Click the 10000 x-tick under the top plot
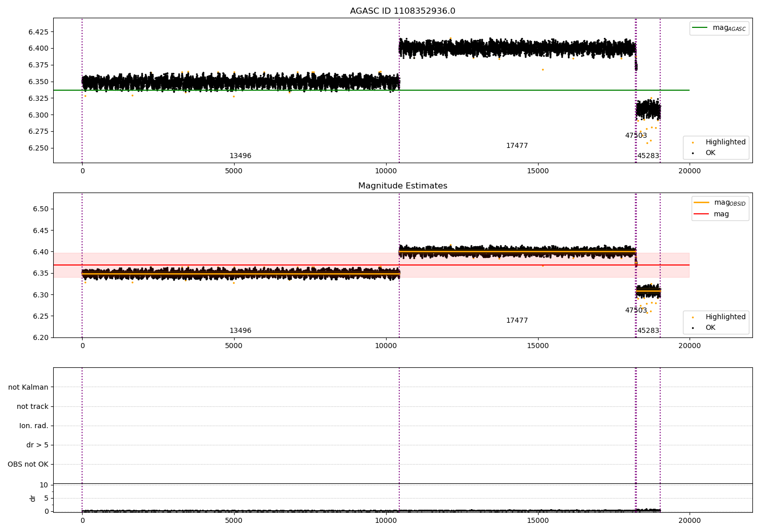Viewport: 760px width, 532px height. pyautogui.click(x=386, y=171)
